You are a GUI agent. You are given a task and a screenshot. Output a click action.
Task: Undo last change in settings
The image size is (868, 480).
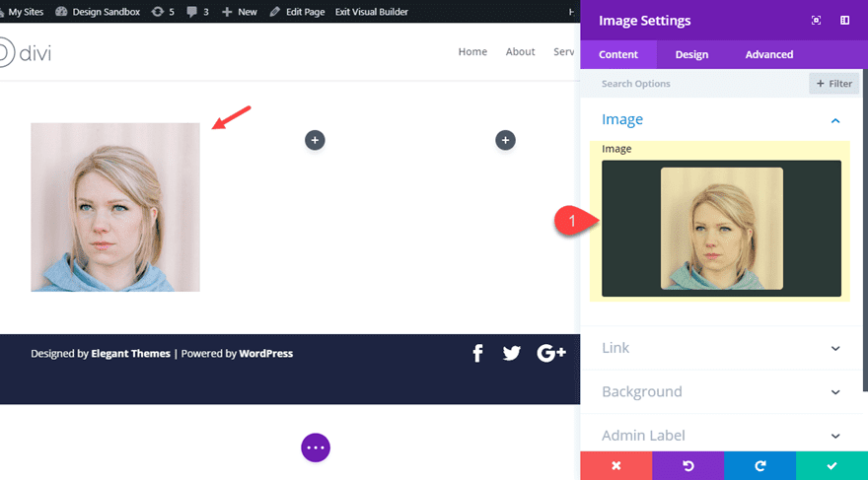point(688,465)
